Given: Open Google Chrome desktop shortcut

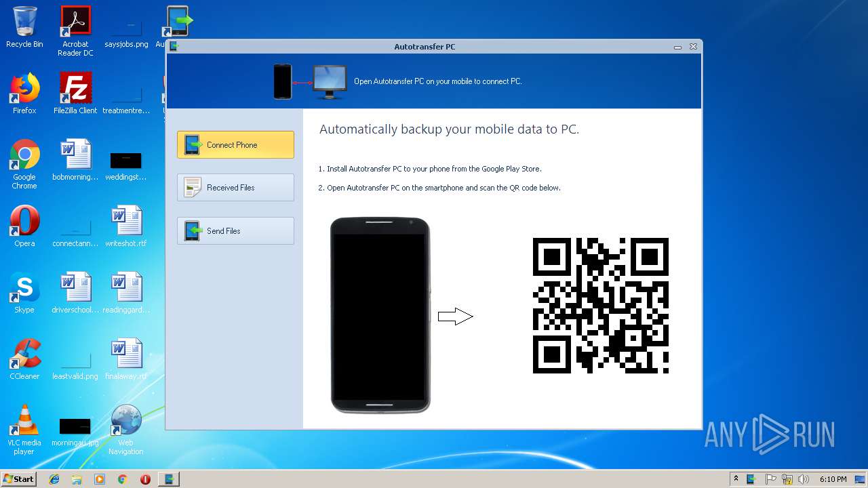Looking at the screenshot, I should pyautogui.click(x=24, y=164).
